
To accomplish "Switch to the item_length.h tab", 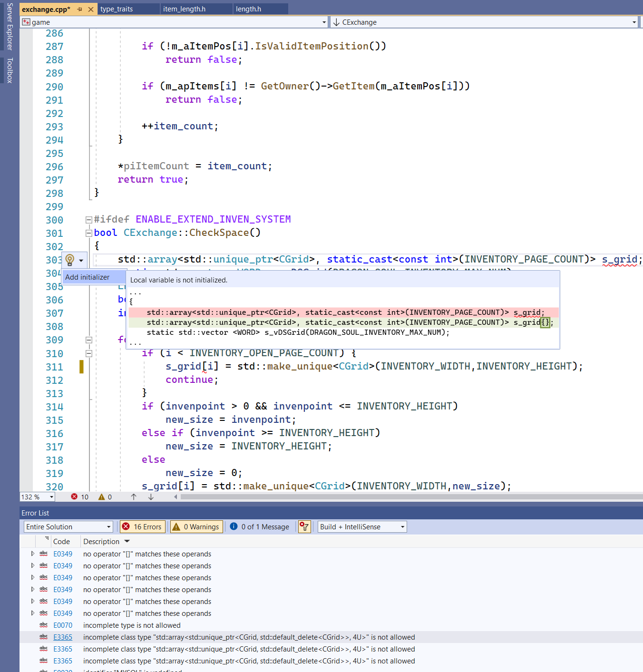I will click(x=185, y=9).
